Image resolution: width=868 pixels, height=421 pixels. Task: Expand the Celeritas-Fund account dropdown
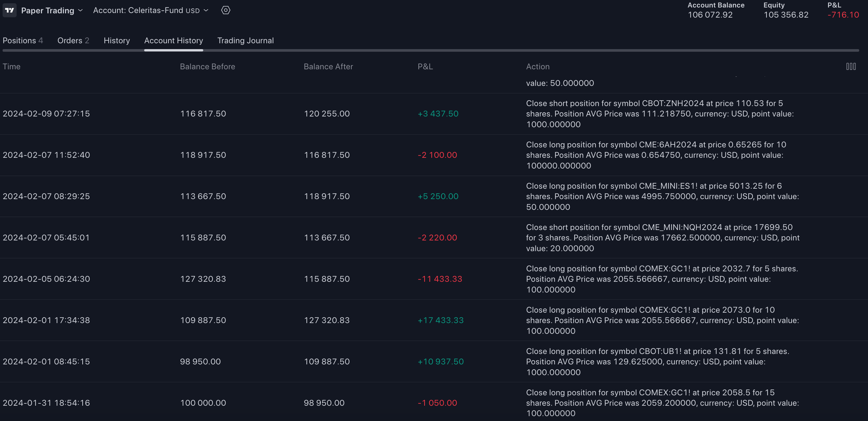(x=151, y=10)
